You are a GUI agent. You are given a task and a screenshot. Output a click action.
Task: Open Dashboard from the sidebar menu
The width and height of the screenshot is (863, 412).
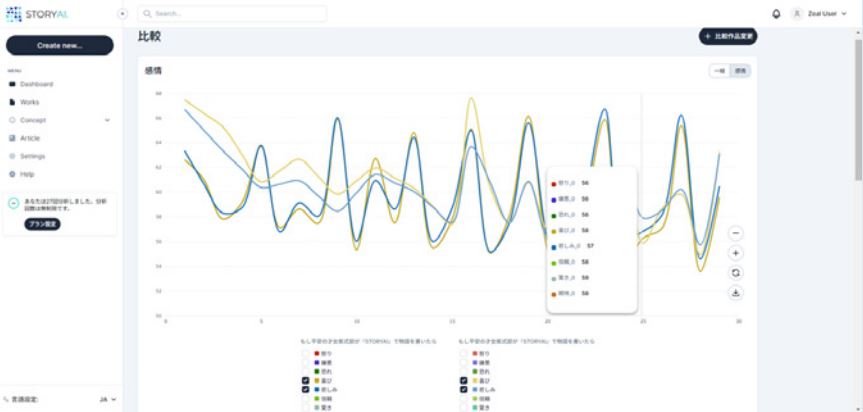36,84
